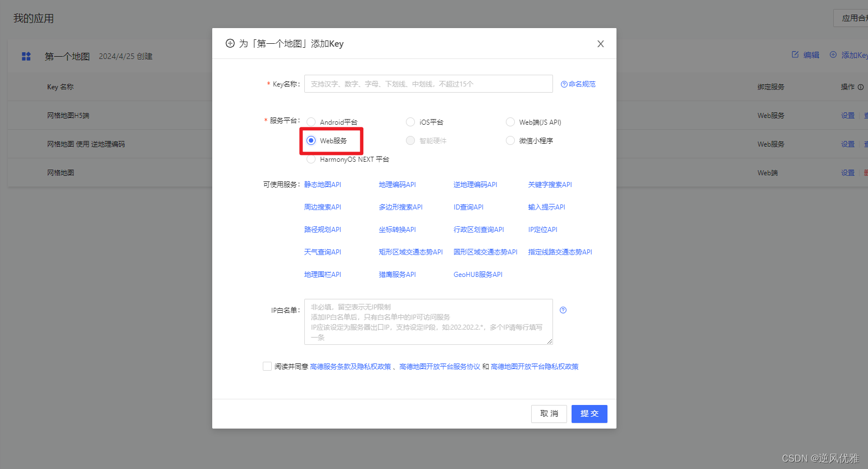
Task: Click 设置 for the 网格地图H5端 key
Action: [x=847, y=115]
